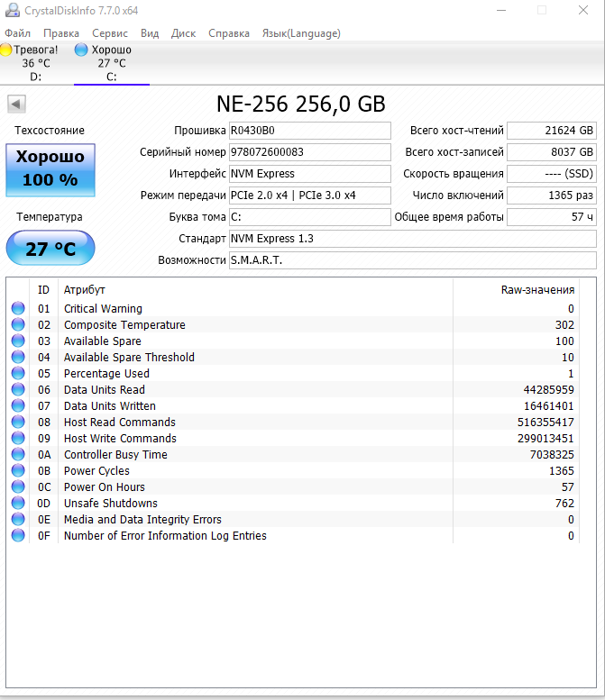Open the Язык(Language) menu
Screen dimensions: 605x700
(x=301, y=33)
